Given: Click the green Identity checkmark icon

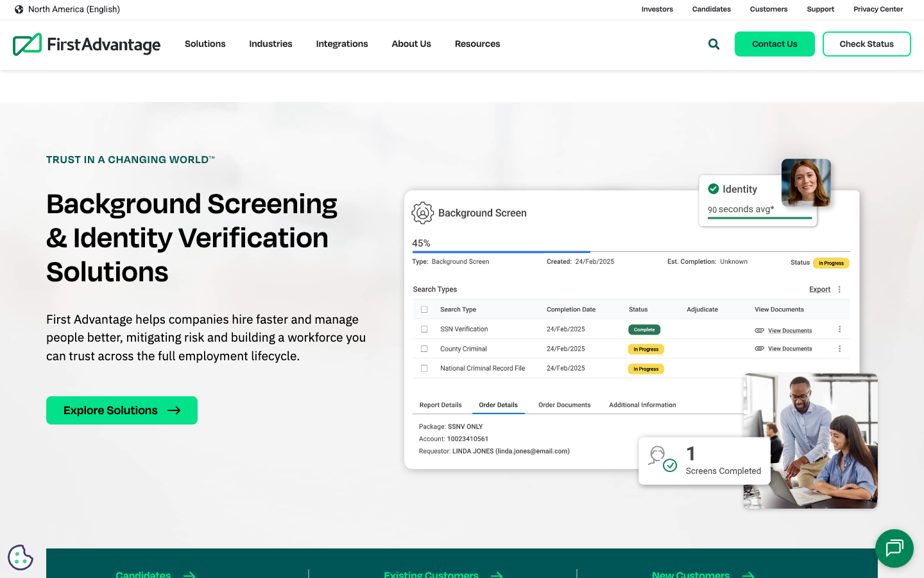Looking at the screenshot, I should tap(713, 189).
